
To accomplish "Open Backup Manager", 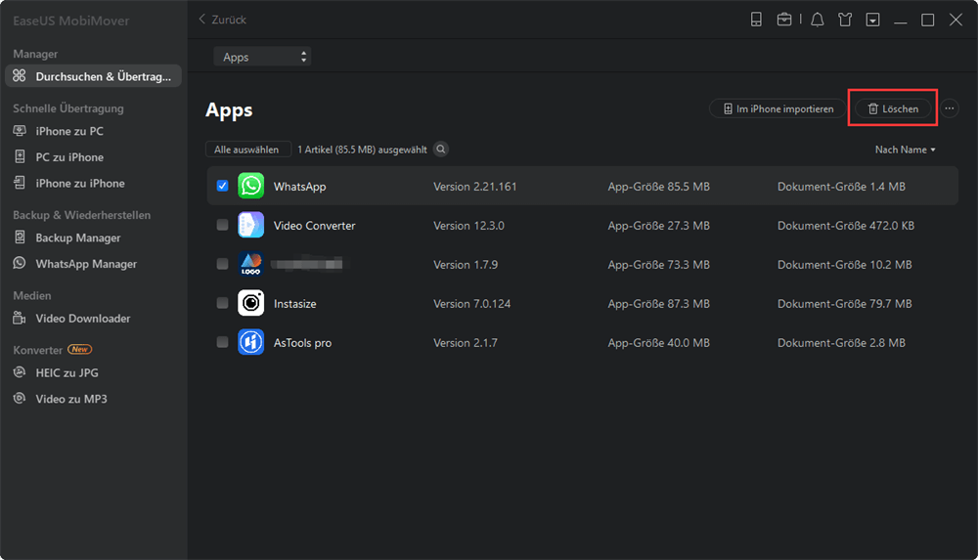I will (x=78, y=237).
